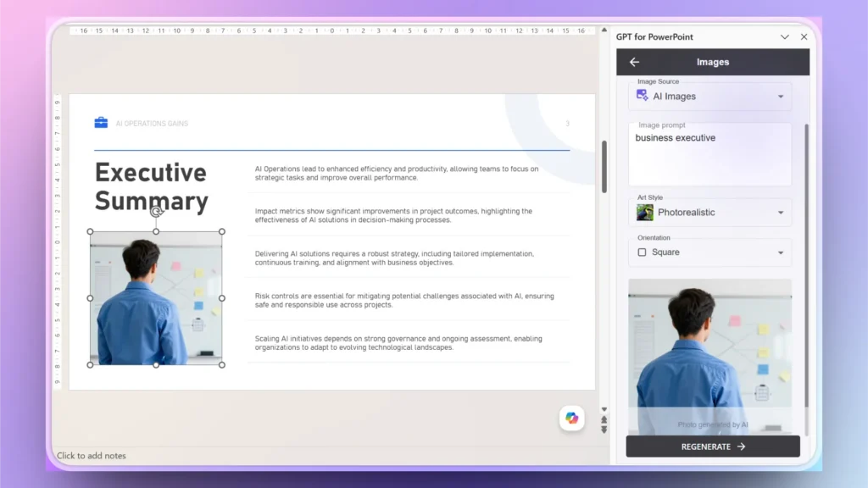The width and height of the screenshot is (868, 488).
Task: Click the Photorealistic style thumbnail icon
Action: (644, 213)
